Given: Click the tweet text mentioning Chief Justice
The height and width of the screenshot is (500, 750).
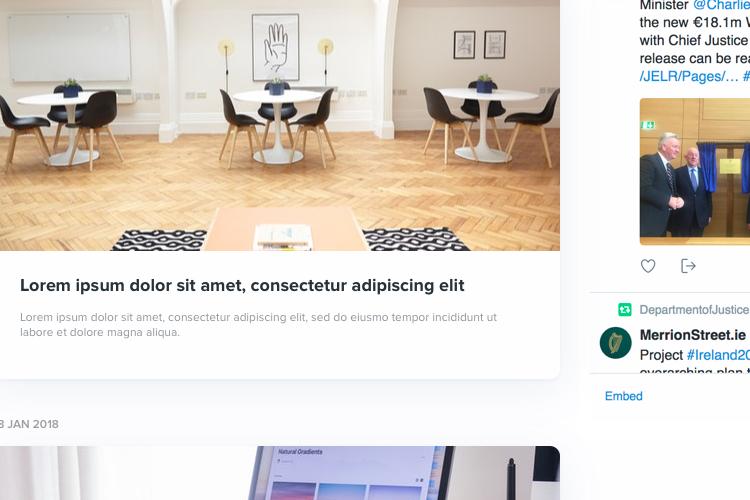Looking at the screenshot, I should click(x=695, y=40).
